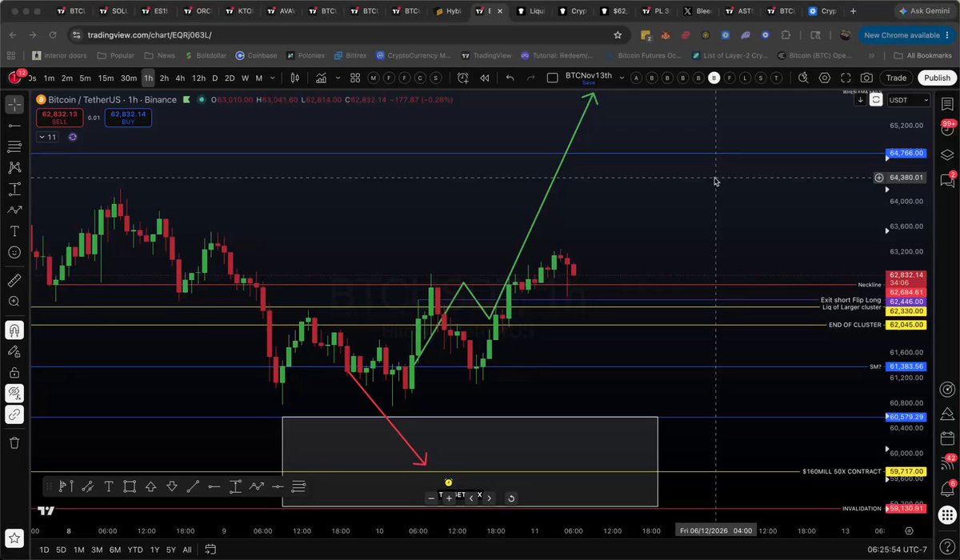Open the indicators menu
Screen dimensions: 960x560
(x=321, y=78)
